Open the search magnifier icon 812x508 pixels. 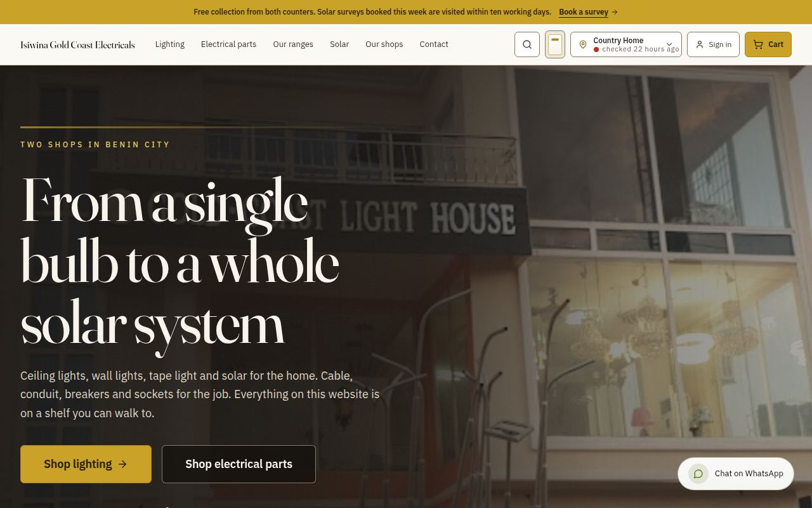pos(527,44)
